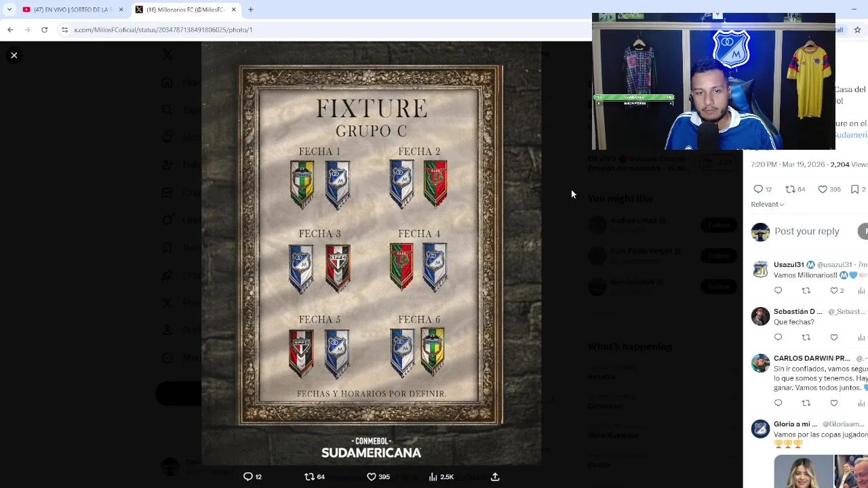
Task: Open the Relevant replies sort dropdown
Action: point(767,204)
